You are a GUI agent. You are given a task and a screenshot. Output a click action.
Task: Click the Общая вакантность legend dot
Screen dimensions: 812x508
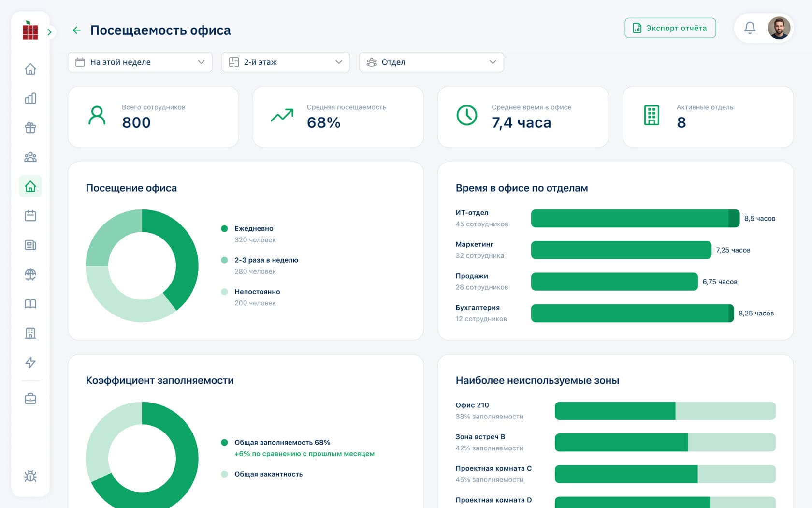[224, 474]
